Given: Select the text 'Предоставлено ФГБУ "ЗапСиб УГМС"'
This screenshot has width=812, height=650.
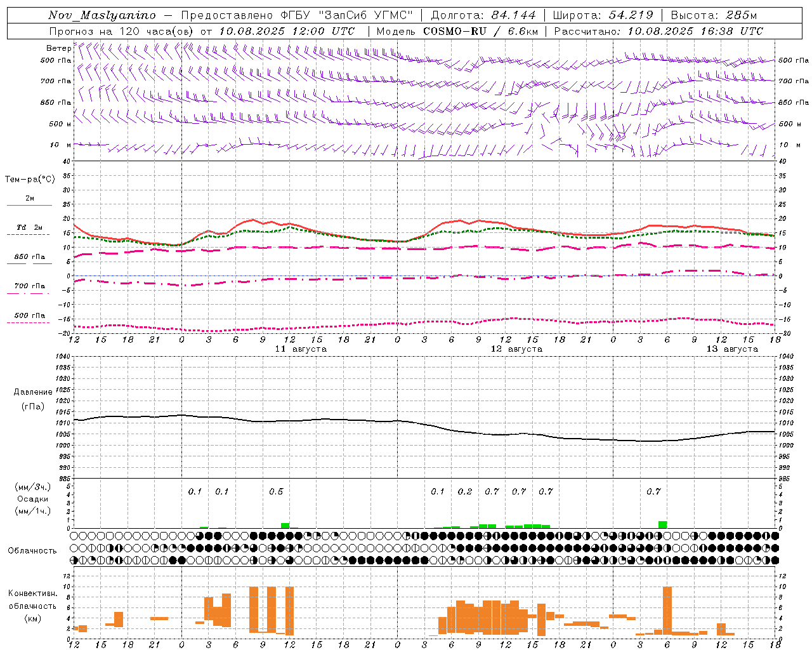Looking at the screenshot, I should (x=298, y=15).
